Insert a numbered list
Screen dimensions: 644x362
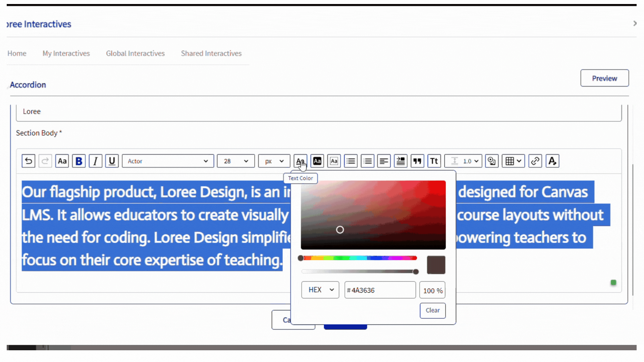(367, 161)
